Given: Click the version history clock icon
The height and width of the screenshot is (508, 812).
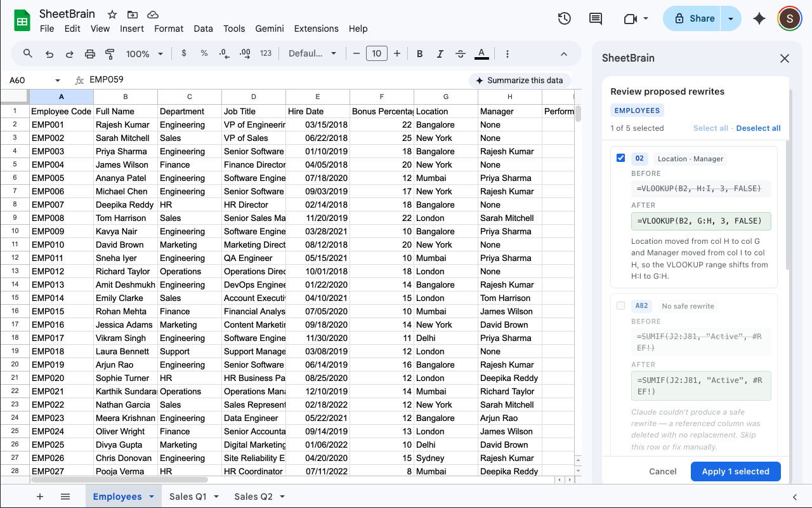Looking at the screenshot, I should (x=564, y=19).
